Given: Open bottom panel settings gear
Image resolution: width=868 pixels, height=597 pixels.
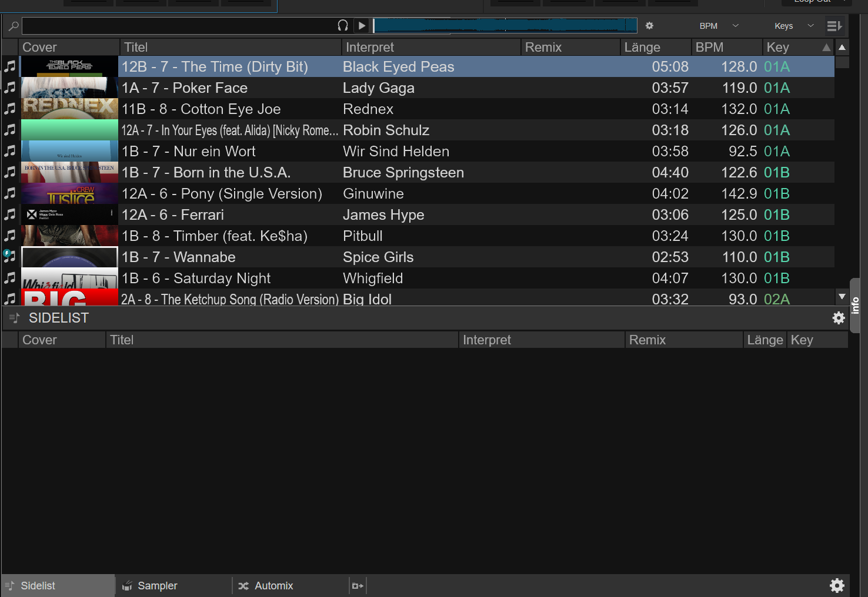Looking at the screenshot, I should [837, 585].
